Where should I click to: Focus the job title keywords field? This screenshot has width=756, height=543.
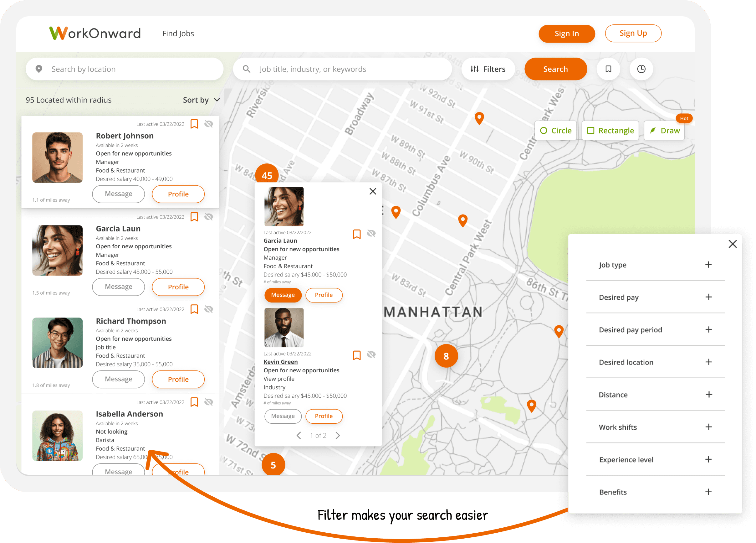click(x=342, y=69)
